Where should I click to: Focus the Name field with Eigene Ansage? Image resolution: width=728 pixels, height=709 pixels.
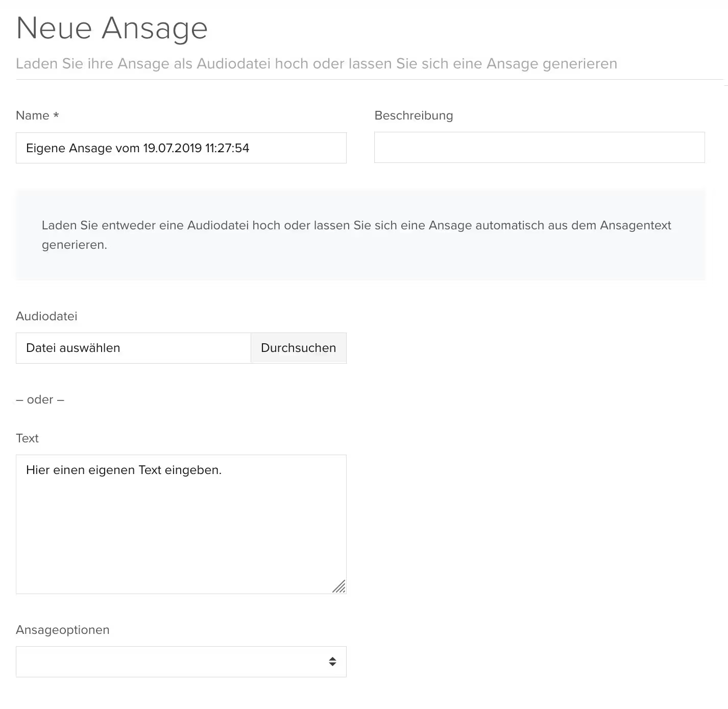[181, 148]
